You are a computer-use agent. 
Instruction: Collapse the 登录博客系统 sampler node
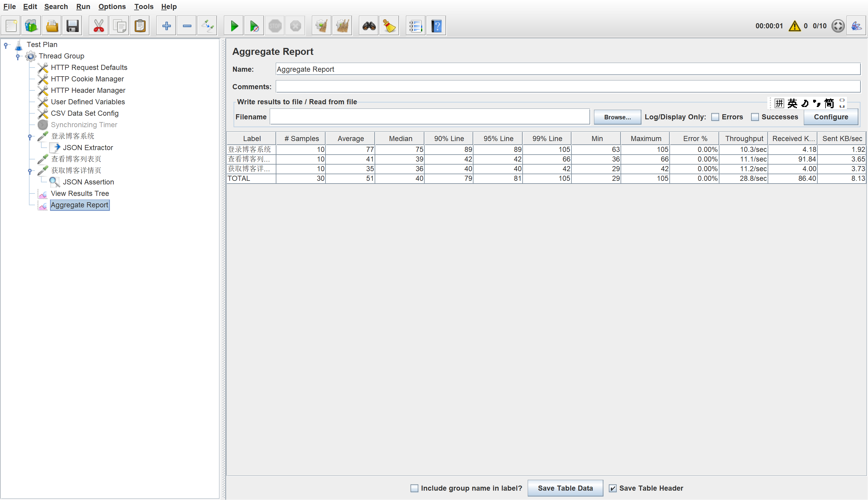tap(30, 137)
